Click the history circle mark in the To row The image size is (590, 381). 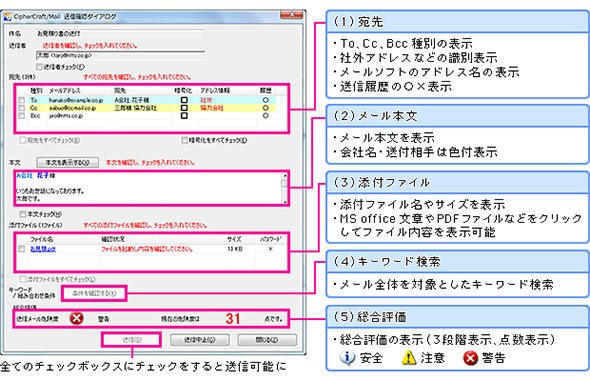(265, 100)
